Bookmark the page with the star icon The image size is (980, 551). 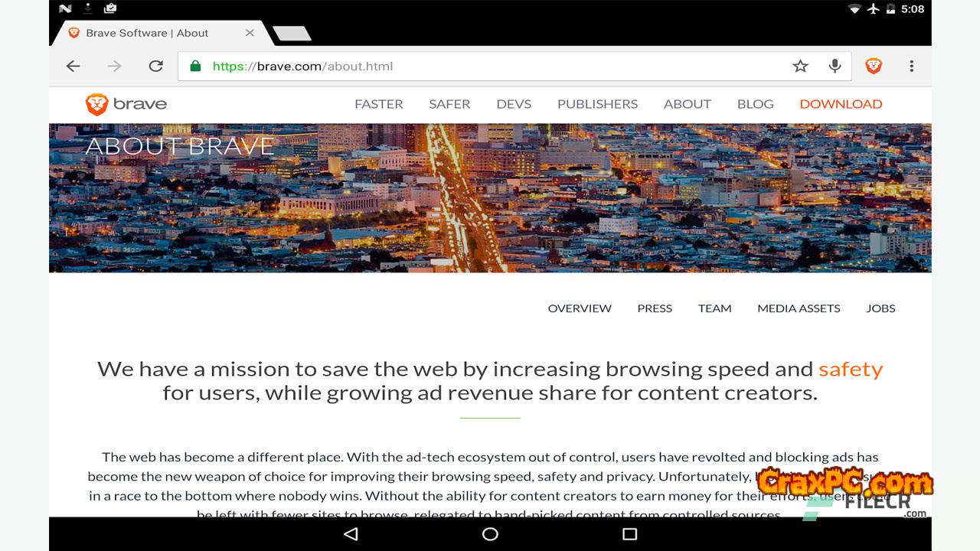(800, 66)
